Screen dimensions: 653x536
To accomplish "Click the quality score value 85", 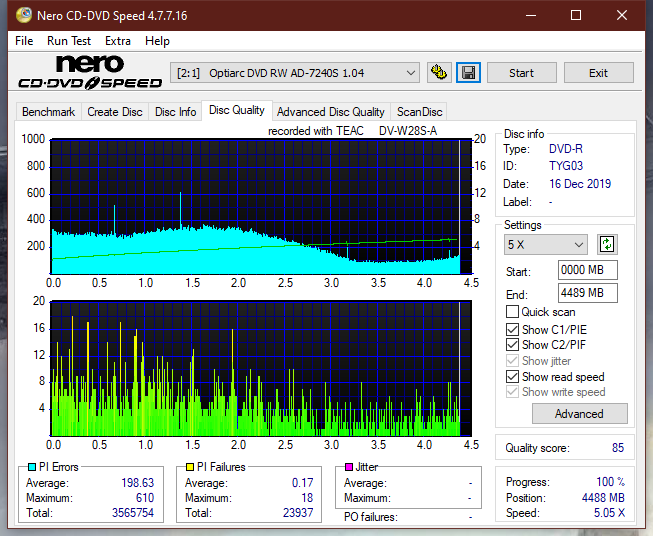I will tap(618, 448).
